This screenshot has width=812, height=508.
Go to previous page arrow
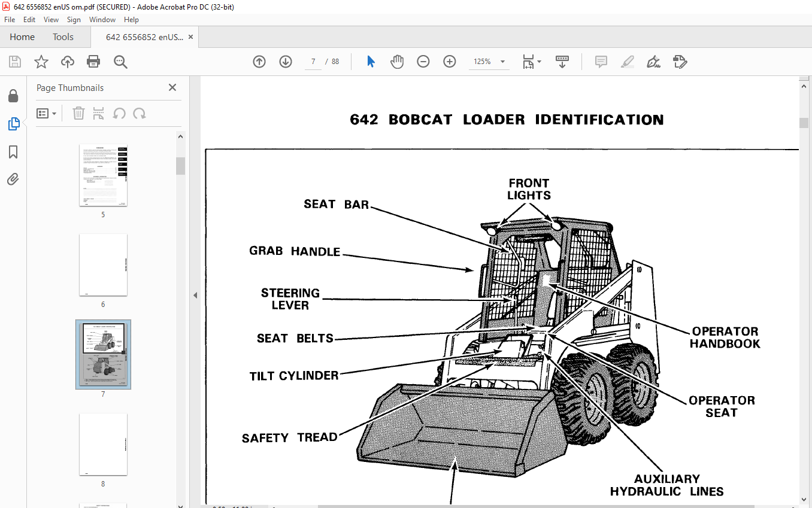point(259,62)
